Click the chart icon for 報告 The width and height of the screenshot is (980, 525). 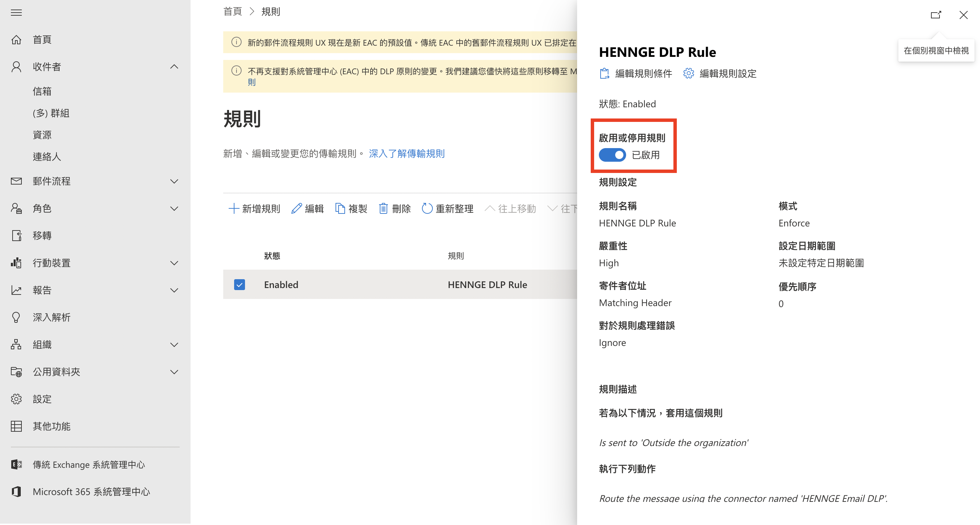[16, 290]
